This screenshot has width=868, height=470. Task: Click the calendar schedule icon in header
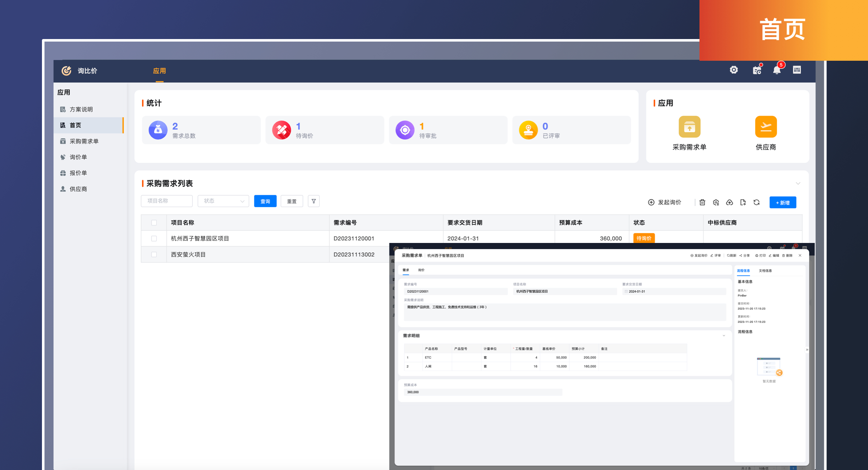[757, 70]
